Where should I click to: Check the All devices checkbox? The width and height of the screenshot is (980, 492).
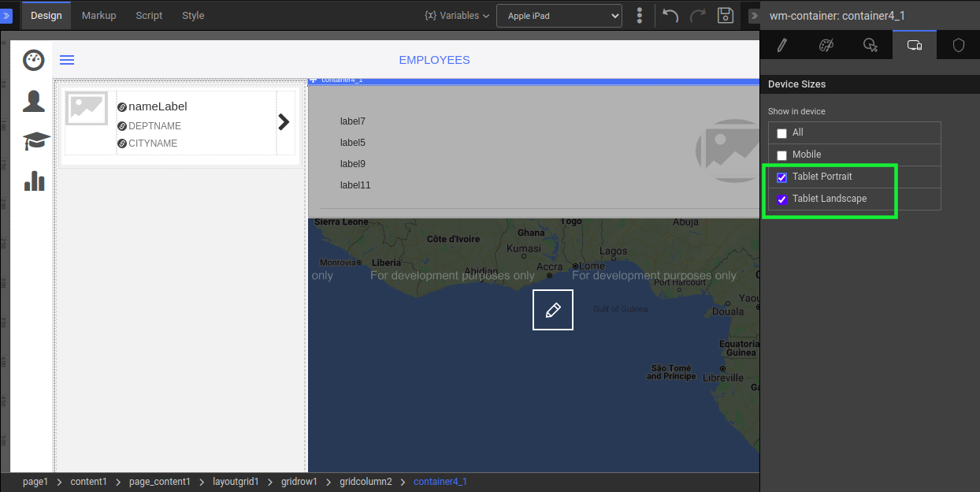782,133
